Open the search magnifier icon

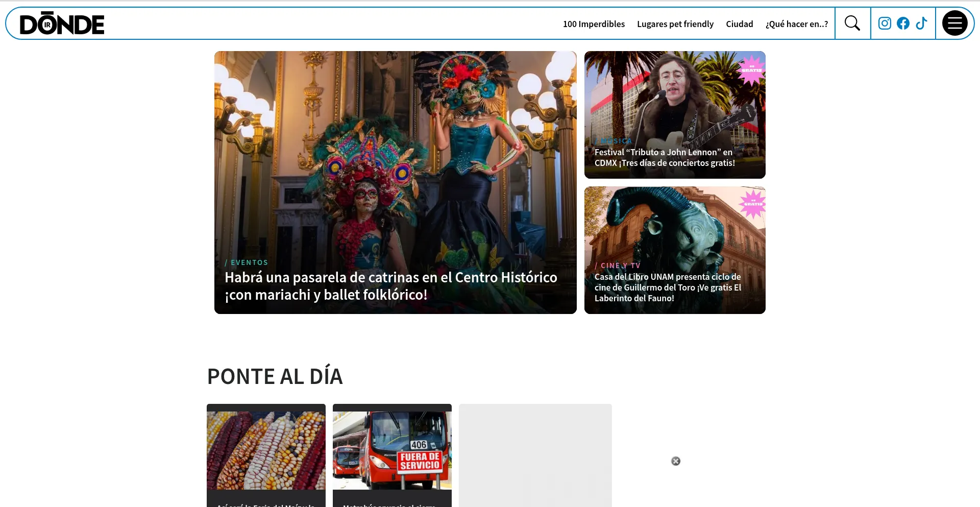[852, 23]
